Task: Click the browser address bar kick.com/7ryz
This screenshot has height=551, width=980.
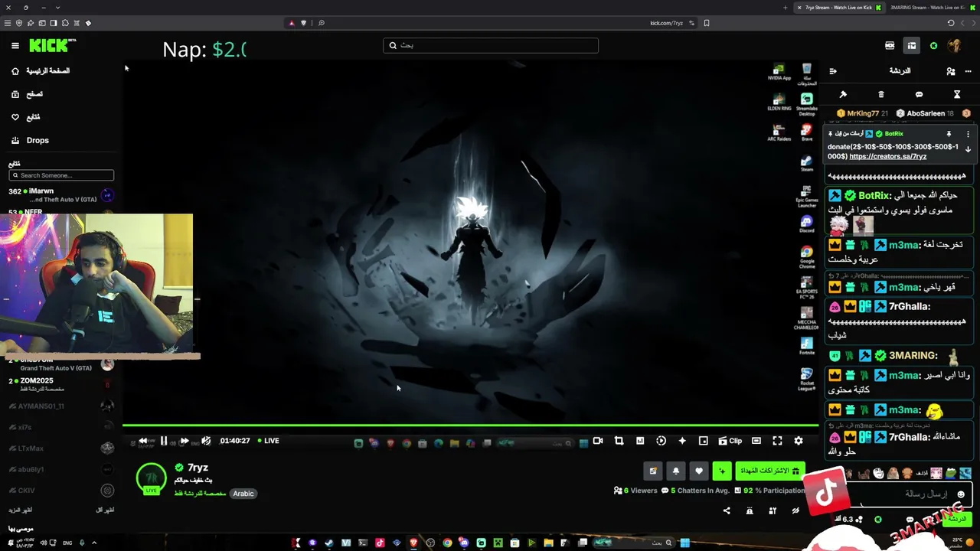Action: click(x=667, y=23)
